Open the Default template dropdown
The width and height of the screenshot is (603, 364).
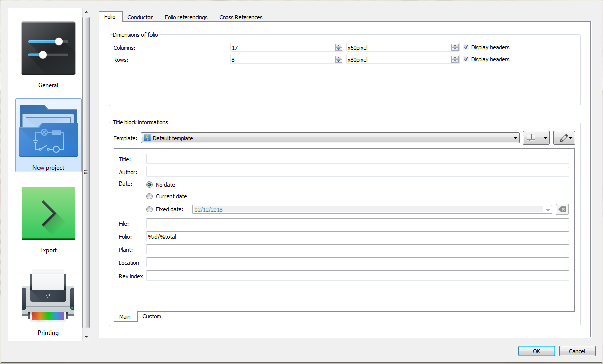(330, 138)
